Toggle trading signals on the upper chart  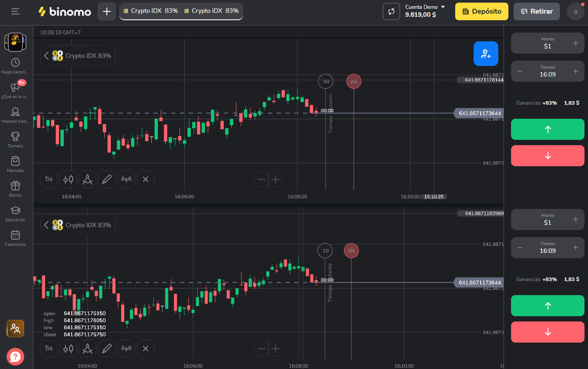pos(126,179)
